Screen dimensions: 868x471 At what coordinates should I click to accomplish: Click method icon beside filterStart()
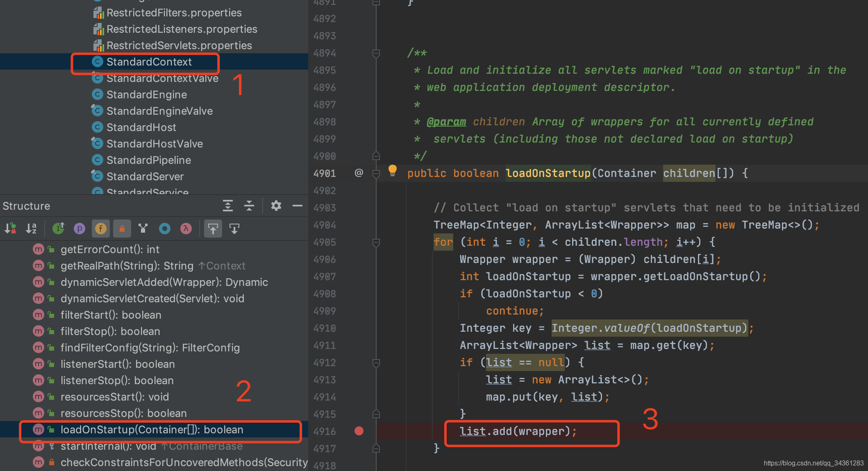point(38,315)
